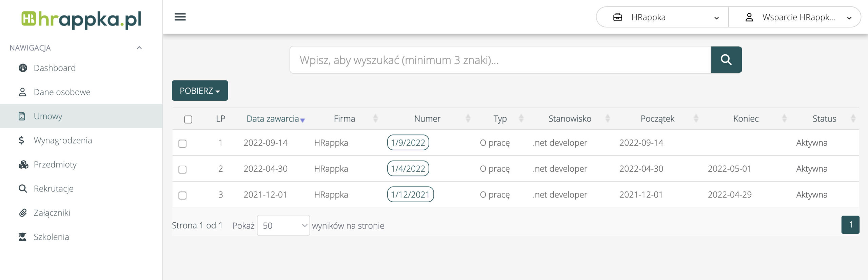The image size is (868, 280).
Task: Sort by Koniec column arrows
Action: (784, 118)
